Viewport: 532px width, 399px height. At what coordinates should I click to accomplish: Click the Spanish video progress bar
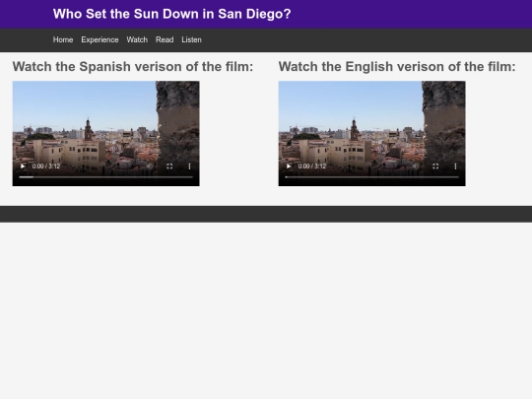click(105, 177)
